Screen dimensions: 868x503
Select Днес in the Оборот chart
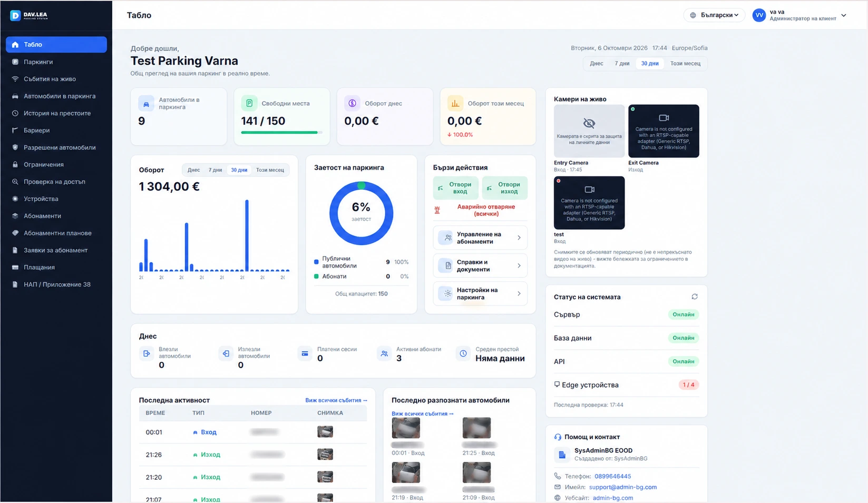point(193,170)
